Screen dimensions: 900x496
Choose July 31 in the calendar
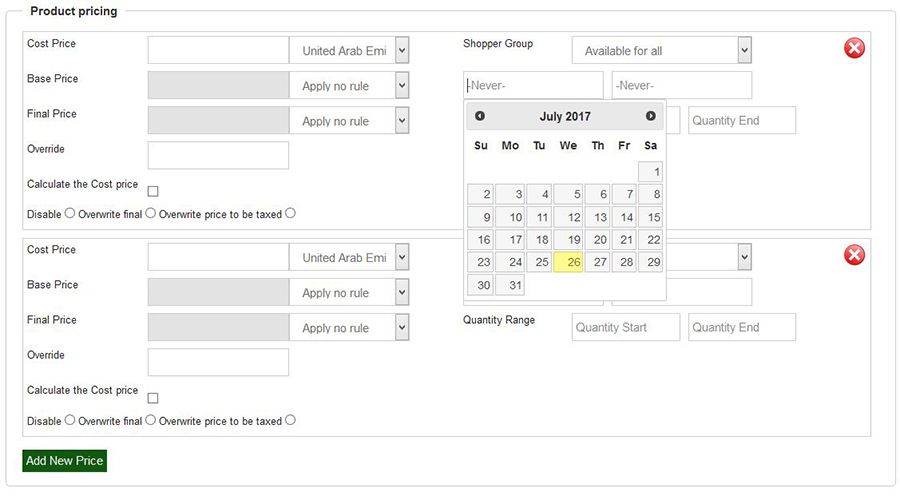510,285
